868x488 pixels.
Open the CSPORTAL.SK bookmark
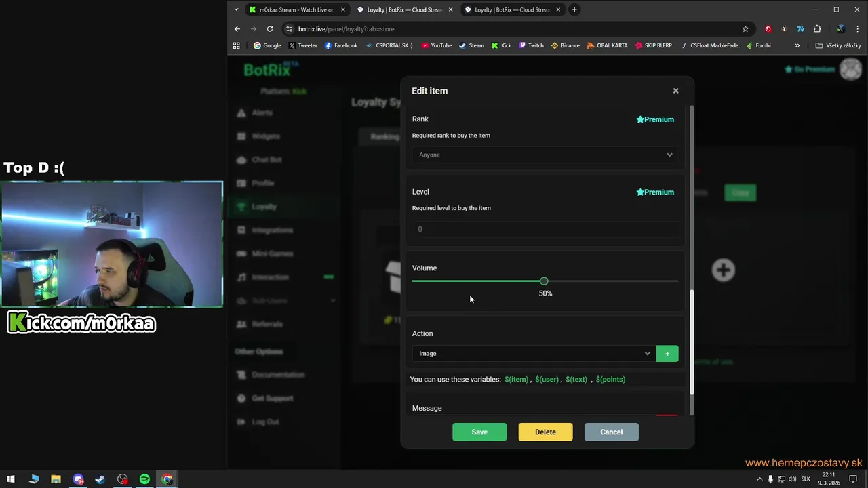pos(389,45)
